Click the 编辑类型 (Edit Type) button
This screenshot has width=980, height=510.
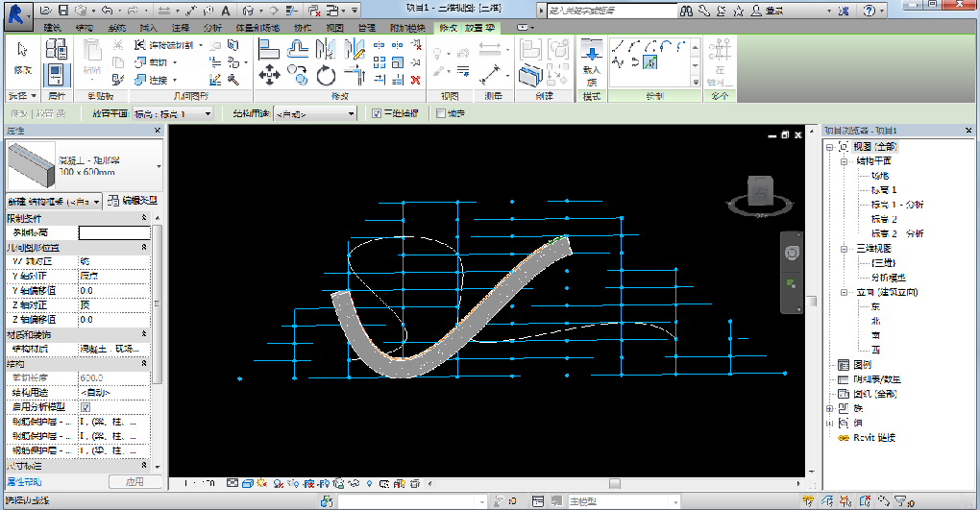[x=133, y=201]
